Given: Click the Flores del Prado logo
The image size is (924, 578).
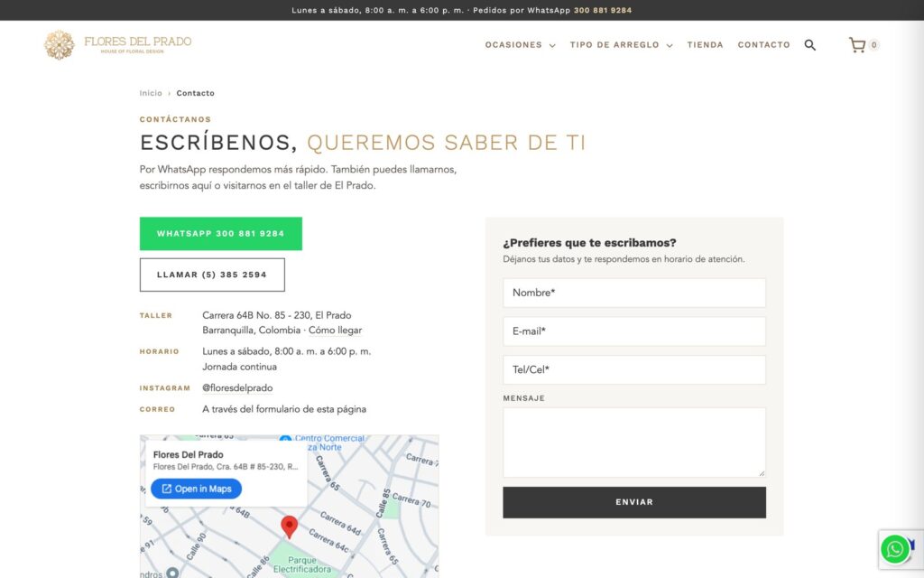Looking at the screenshot, I should point(118,45).
